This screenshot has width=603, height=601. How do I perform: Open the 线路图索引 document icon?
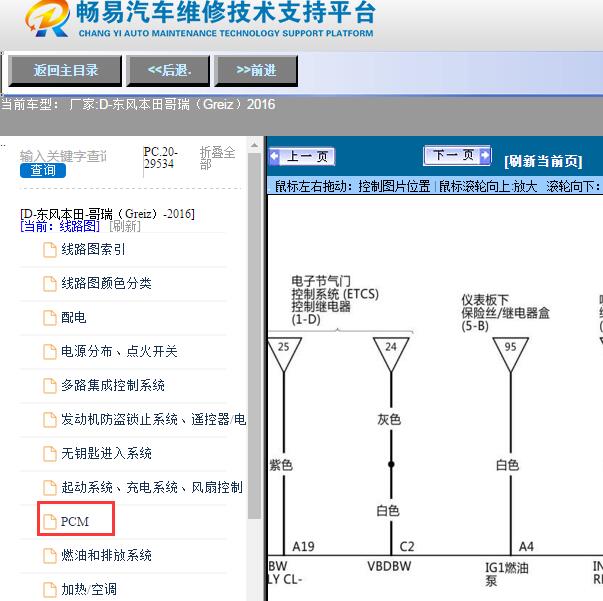click(x=49, y=250)
